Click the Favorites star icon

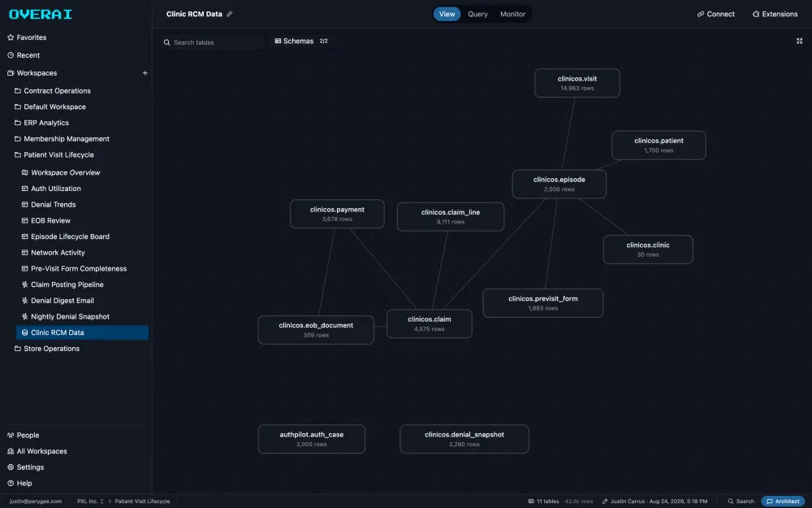click(11, 37)
